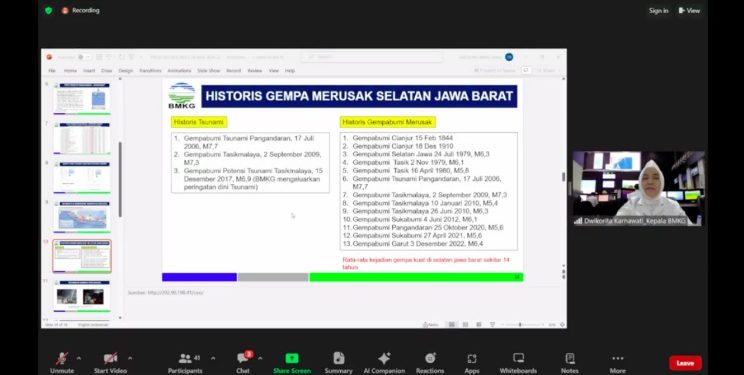Viewport: 744px width, 375px height.
Task: Open the Notes tool
Action: 570,363
